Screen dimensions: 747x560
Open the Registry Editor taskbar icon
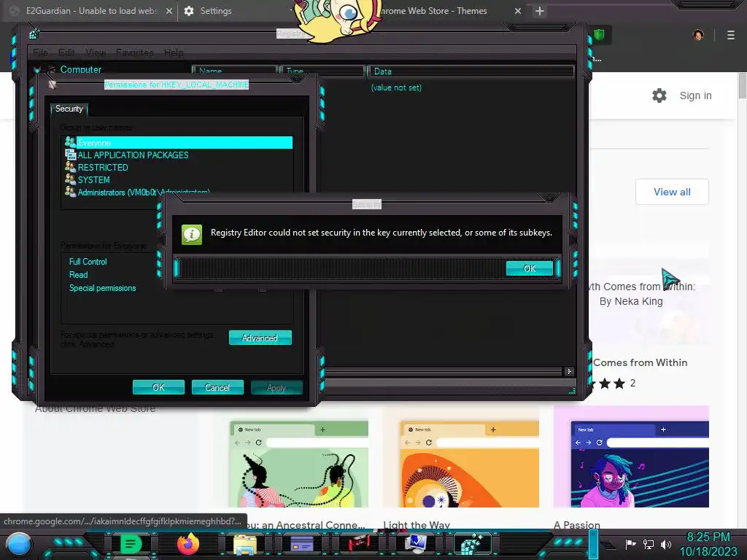[473, 544]
